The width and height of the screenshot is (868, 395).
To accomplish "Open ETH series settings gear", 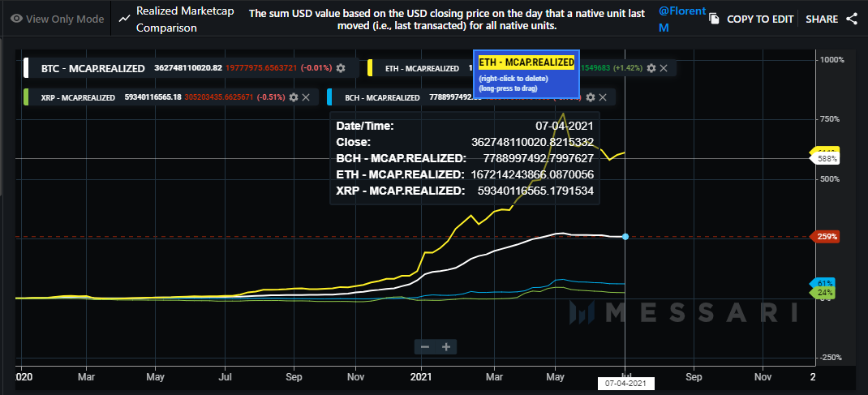I will click(x=651, y=68).
